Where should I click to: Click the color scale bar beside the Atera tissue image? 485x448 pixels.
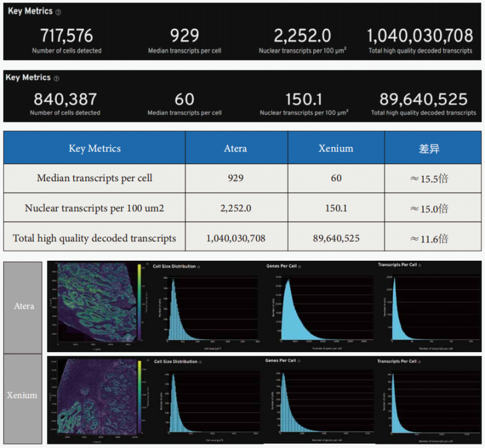(139, 303)
